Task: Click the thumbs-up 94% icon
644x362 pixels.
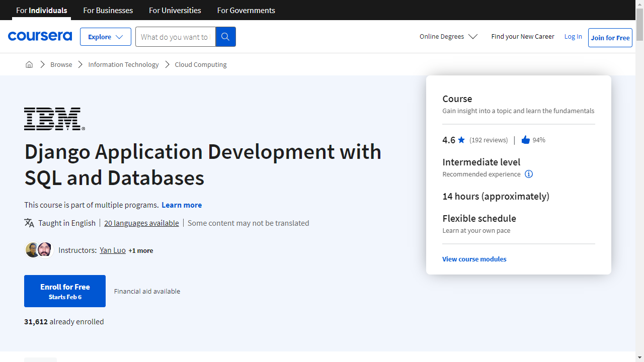Action: (x=526, y=140)
